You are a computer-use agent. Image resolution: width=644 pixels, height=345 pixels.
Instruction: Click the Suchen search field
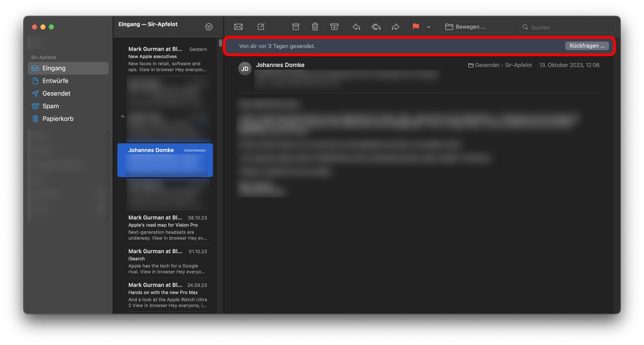click(567, 27)
